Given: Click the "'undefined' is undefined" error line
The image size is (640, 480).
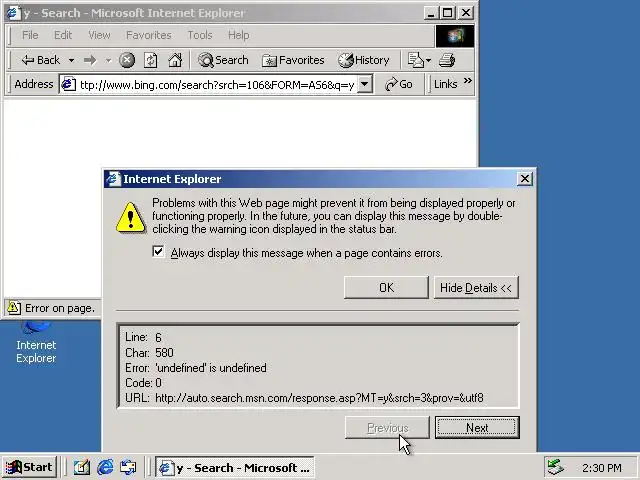Looking at the screenshot, I should pos(196,368).
